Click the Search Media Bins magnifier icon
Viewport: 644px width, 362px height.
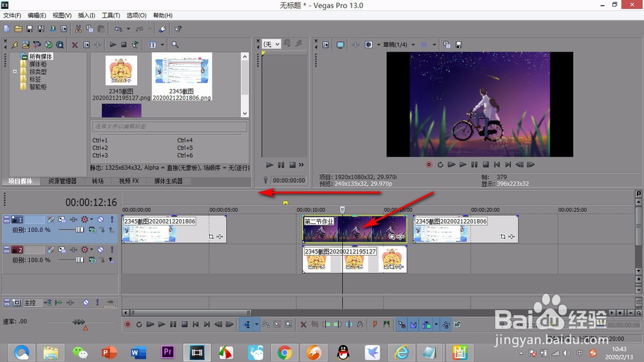[x=175, y=44]
